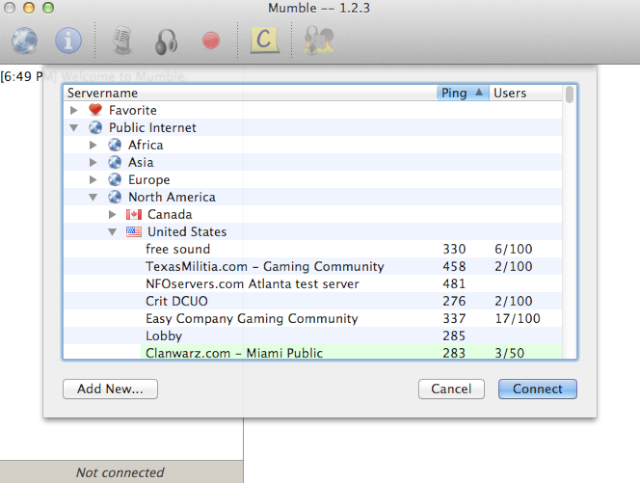Image resolution: width=640 pixels, height=483 pixels.
Task: Sort by the Ping column header
Action: tap(462, 93)
